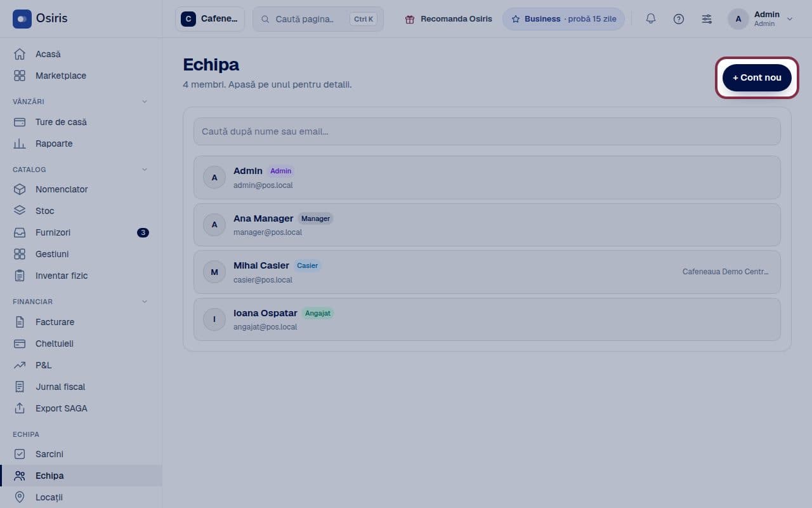812x508 pixels.
Task: Open Ana Manager member row
Action: click(x=487, y=225)
